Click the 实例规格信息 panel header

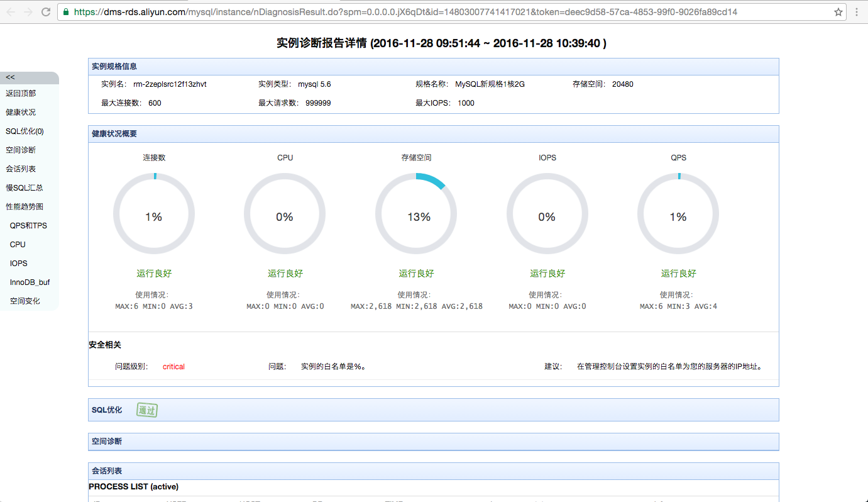point(434,66)
